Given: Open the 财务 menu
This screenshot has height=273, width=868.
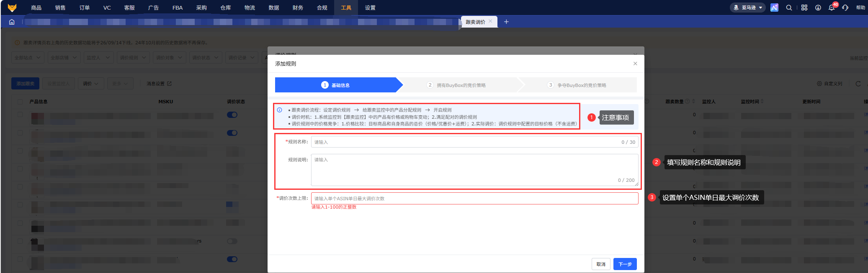Looking at the screenshot, I should 298,8.
